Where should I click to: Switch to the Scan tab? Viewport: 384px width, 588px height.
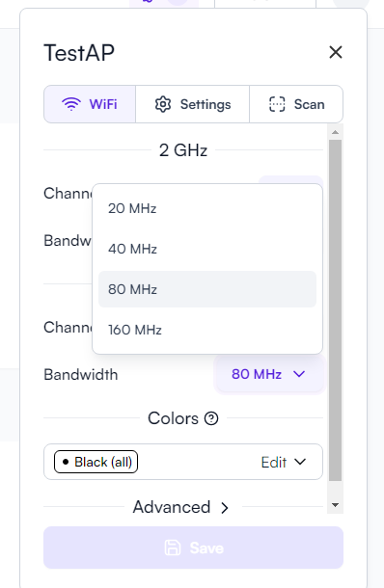[296, 104]
